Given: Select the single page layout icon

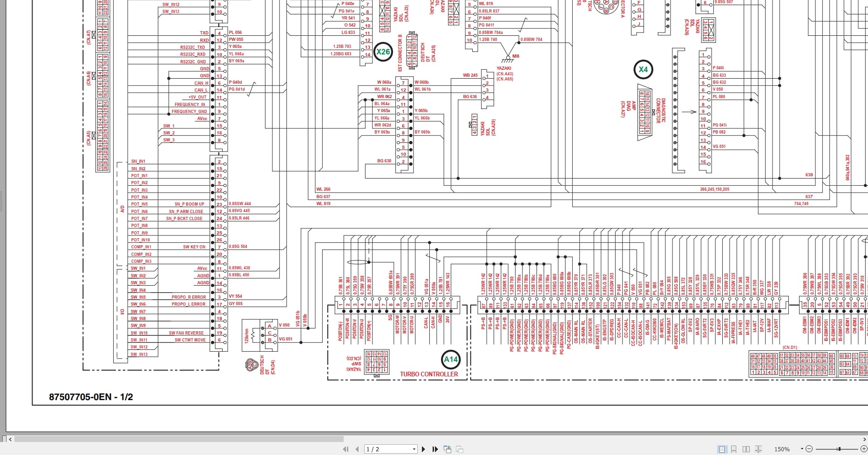Looking at the screenshot, I should click(722, 449).
